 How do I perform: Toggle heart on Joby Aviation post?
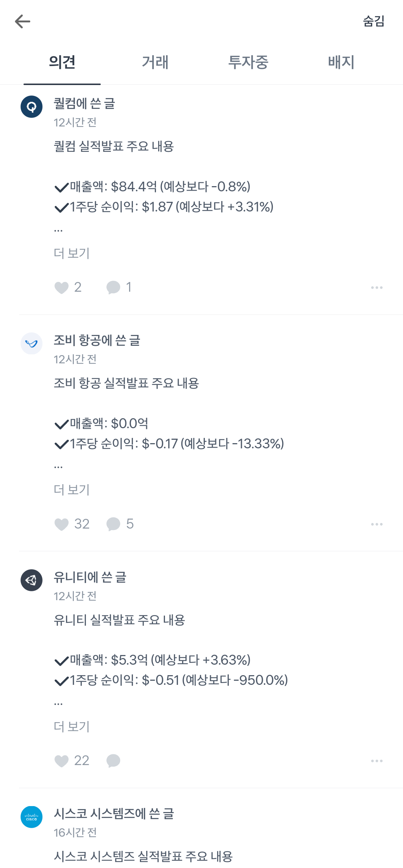pyautogui.click(x=62, y=524)
